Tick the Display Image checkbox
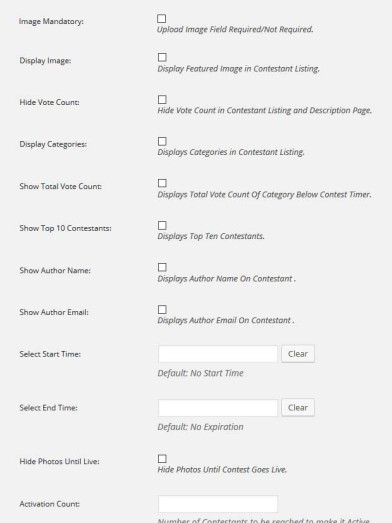392x523 pixels. [162, 57]
